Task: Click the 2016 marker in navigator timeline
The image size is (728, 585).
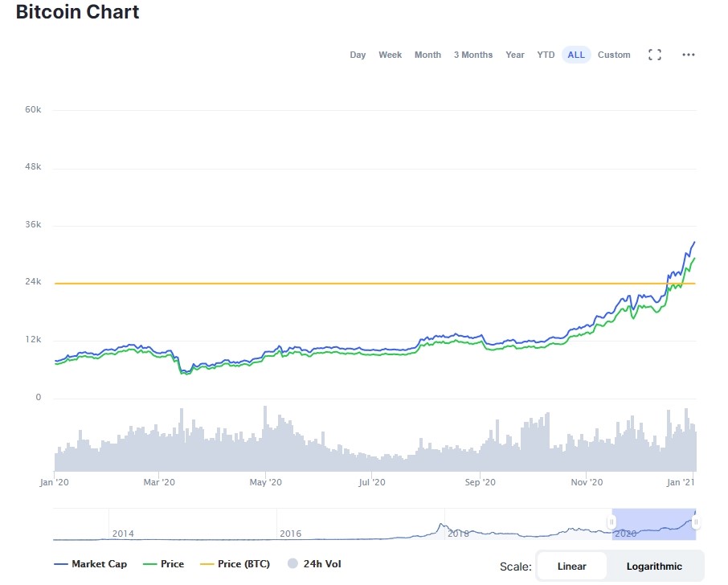Action: (291, 534)
